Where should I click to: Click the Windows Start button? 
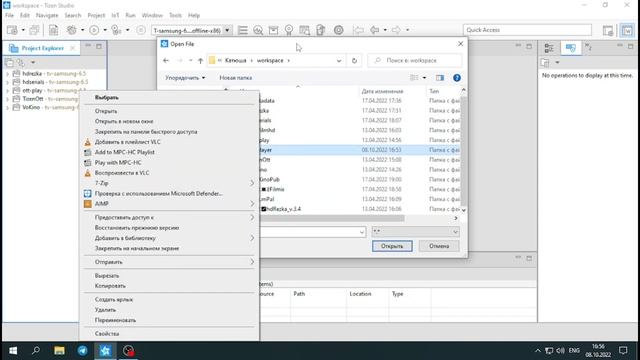click(13, 351)
